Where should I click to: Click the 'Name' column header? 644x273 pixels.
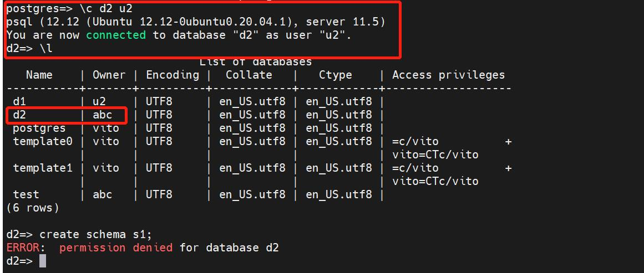coord(39,75)
